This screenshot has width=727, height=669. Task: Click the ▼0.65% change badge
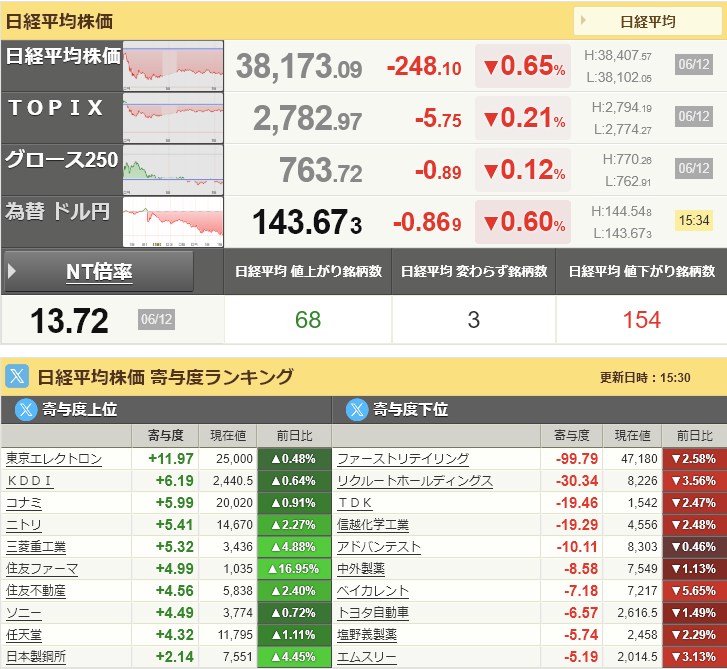(523, 66)
